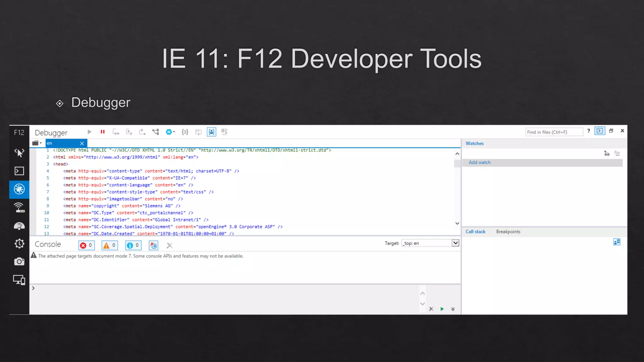Viewport: 644px width, 362px height.
Task: Switch to Breakpoints tab
Action: (508, 232)
